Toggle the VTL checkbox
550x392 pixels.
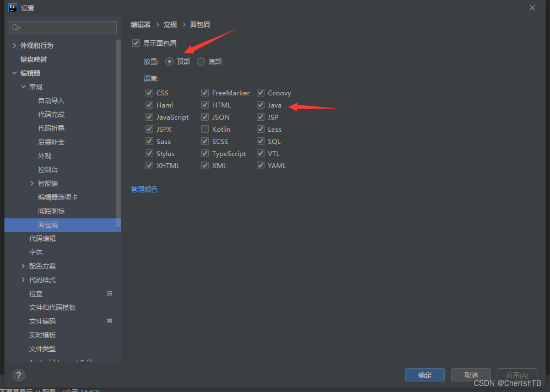click(x=261, y=153)
